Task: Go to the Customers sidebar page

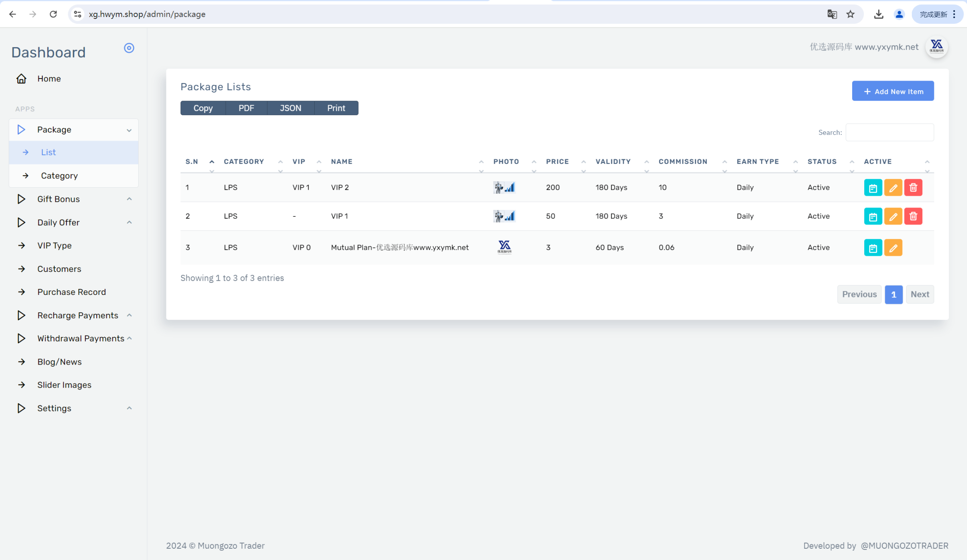Action: tap(59, 269)
